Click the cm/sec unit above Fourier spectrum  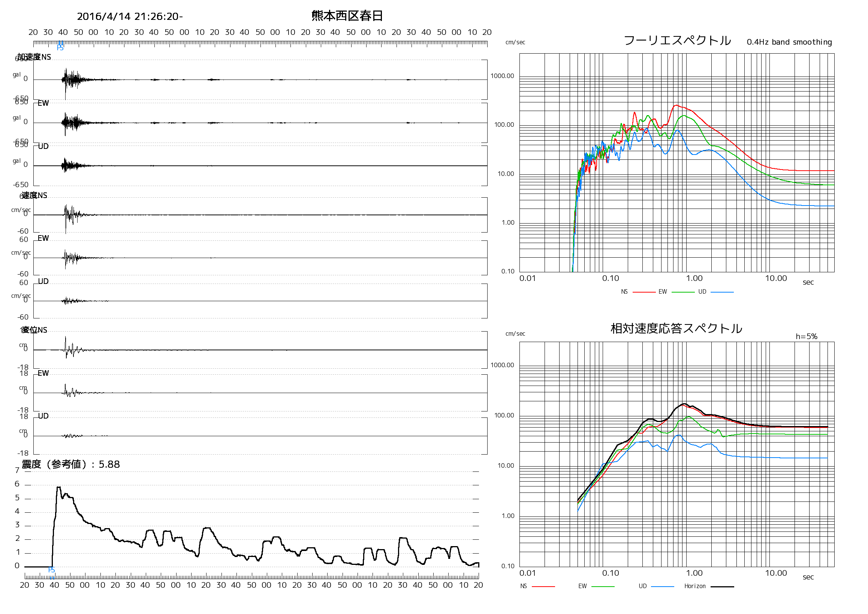tap(515, 42)
